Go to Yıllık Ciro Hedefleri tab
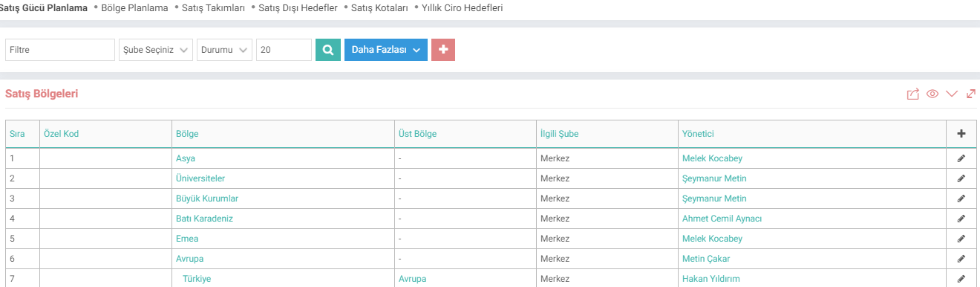Image resolution: width=980 pixels, height=287 pixels. tap(463, 8)
